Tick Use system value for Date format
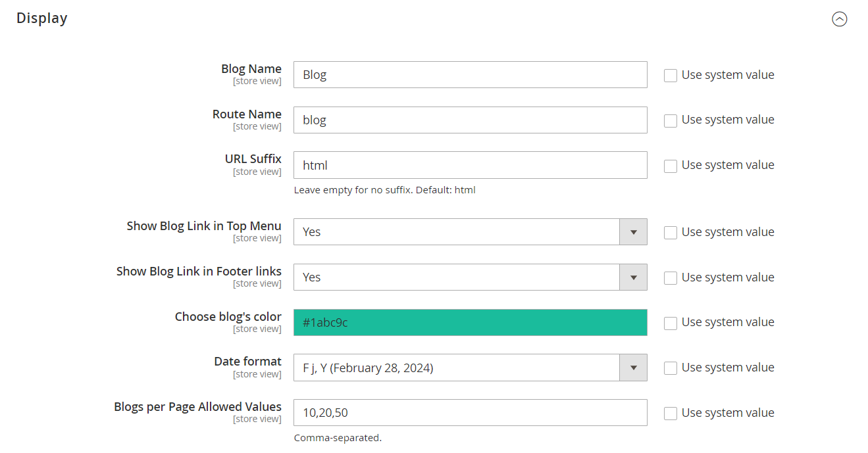 click(670, 368)
